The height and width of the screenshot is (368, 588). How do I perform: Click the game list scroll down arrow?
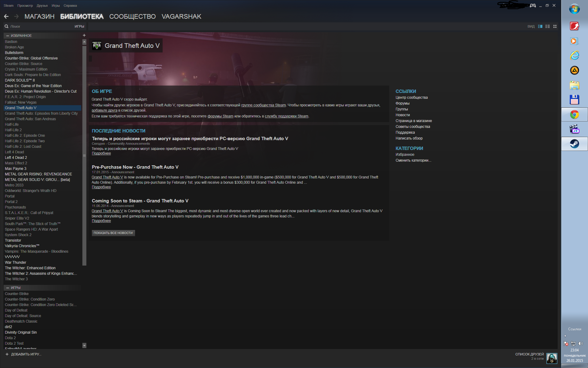(x=84, y=345)
